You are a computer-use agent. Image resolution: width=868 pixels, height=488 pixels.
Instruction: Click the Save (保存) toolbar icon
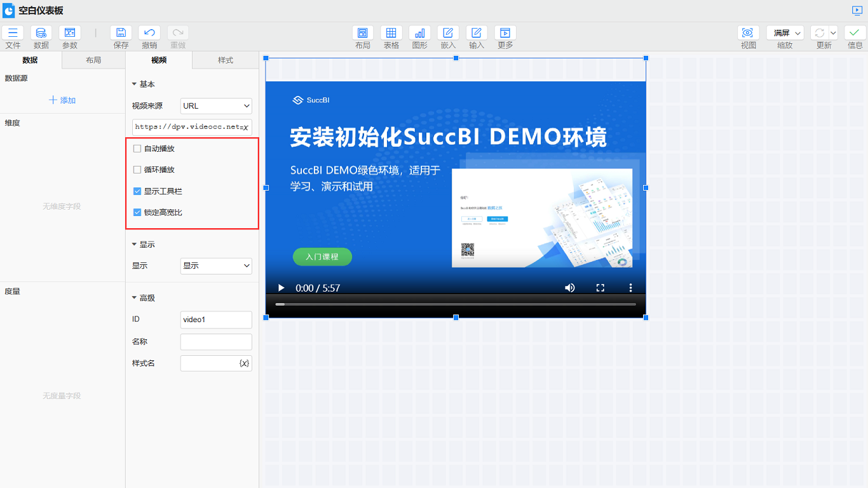[x=121, y=33]
